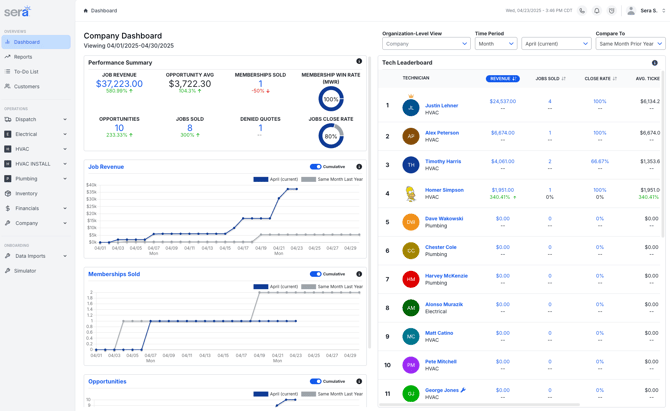The width and height of the screenshot is (670, 411).
Task: Toggle Cumulative switch on Memberships Sold chart
Action: [315, 274]
